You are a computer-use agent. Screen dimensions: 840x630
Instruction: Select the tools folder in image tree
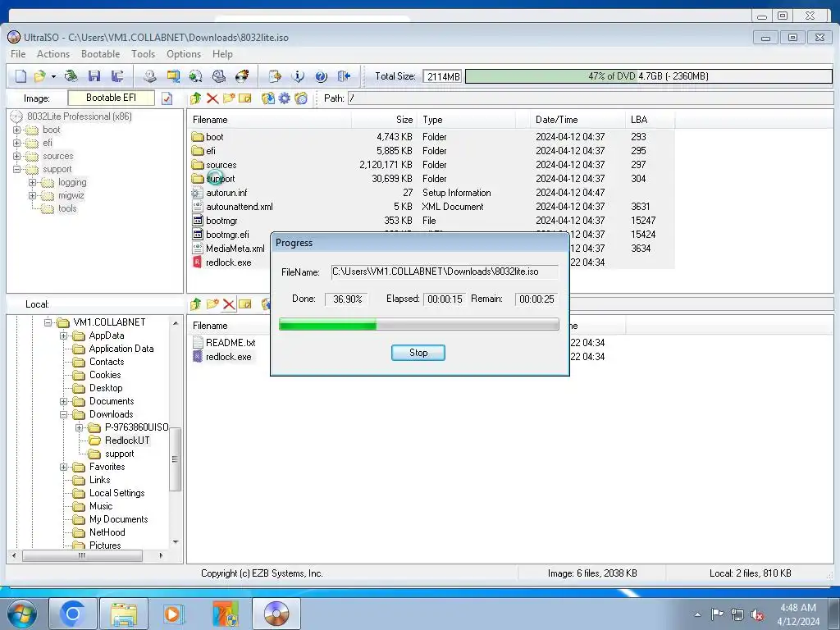pos(67,208)
